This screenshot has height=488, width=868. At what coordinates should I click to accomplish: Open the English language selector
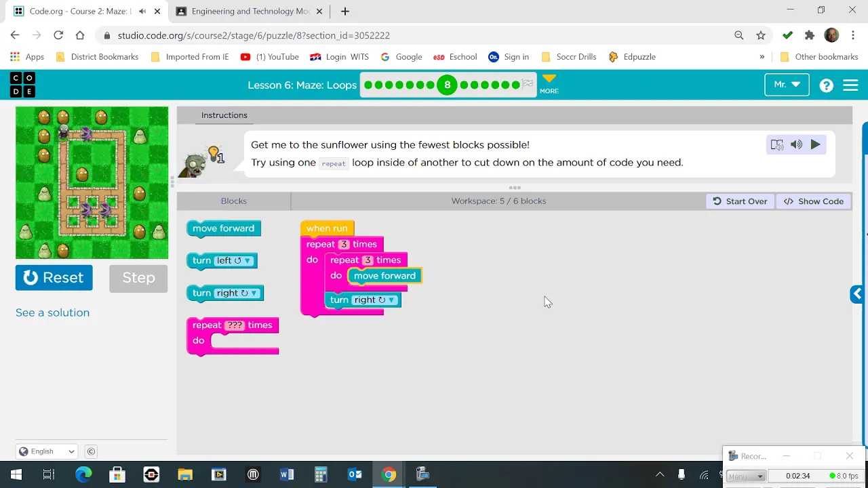point(47,451)
